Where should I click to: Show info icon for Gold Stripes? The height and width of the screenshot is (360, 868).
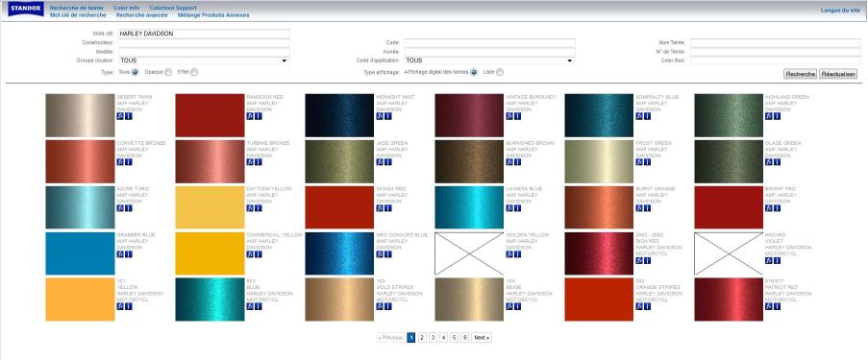click(x=388, y=306)
